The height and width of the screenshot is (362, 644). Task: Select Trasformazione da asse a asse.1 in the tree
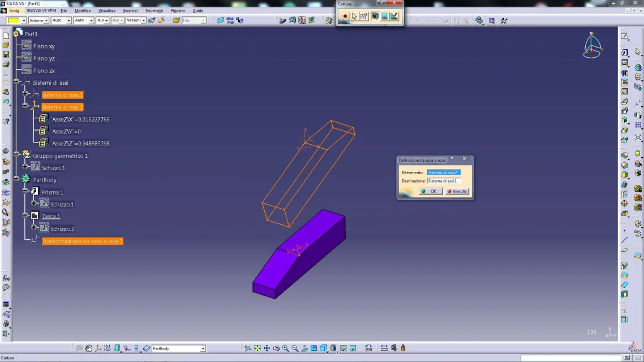pos(83,241)
